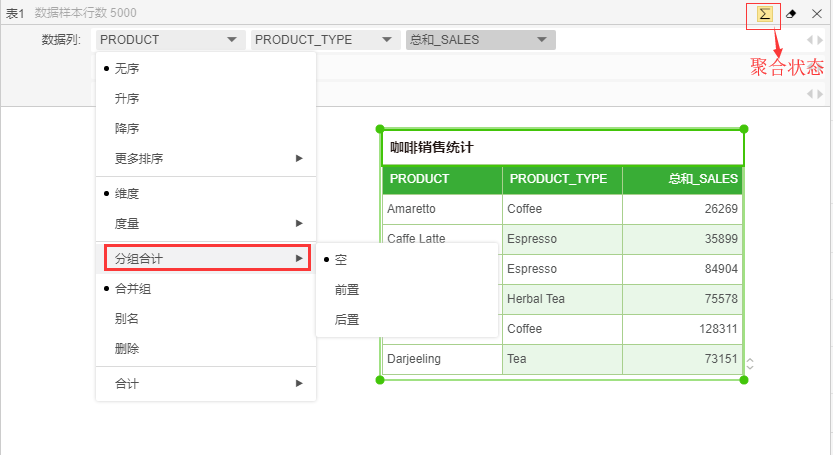Viewport: 833px width, 455px height.
Task: Toggle the Sigma aggregate state icon
Action: [x=765, y=14]
